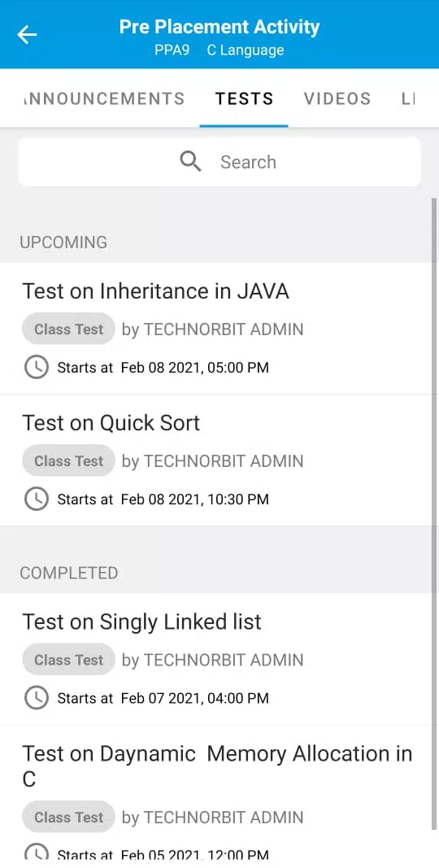Switch to the Announcements tab
Screen dimensions: 439x868
pyautogui.click(x=105, y=98)
